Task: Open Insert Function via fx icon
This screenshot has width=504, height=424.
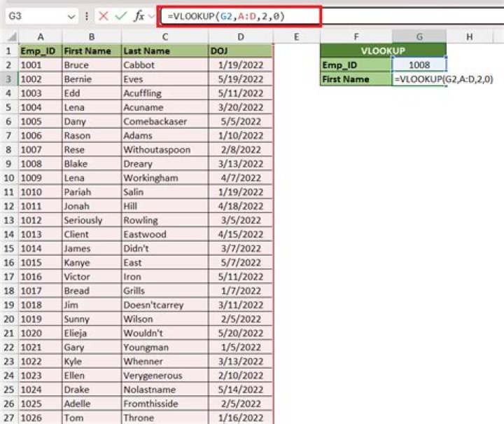Action: 140,16
